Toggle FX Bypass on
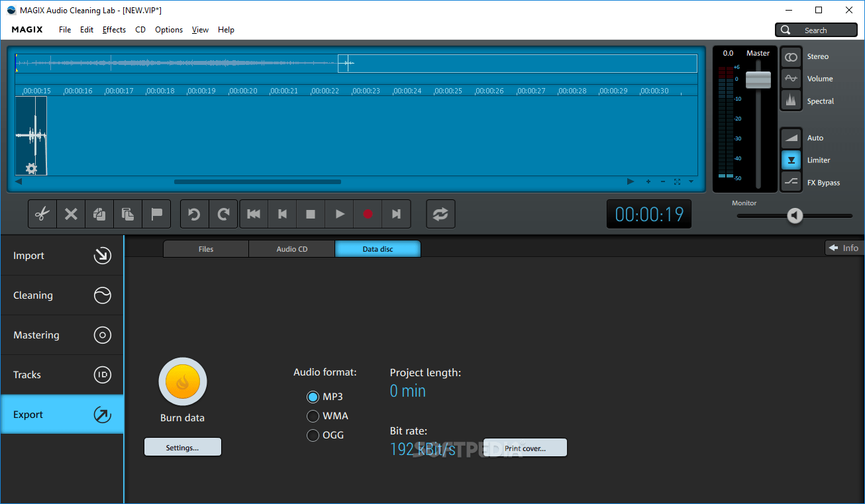Image resolution: width=865 pixels, height=504 pixels. (791, 182)
